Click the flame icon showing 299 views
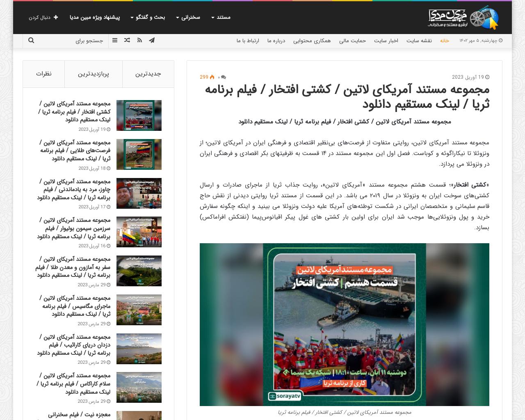525x420 pixels. 207,76
